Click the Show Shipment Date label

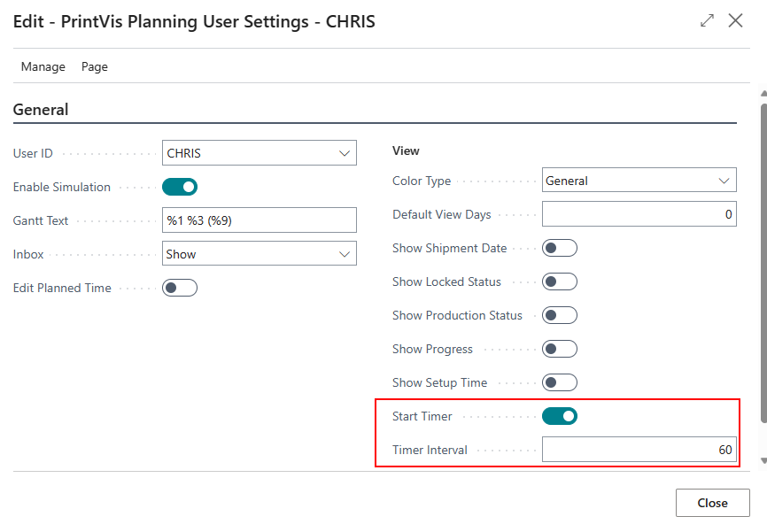click(450, 248)
